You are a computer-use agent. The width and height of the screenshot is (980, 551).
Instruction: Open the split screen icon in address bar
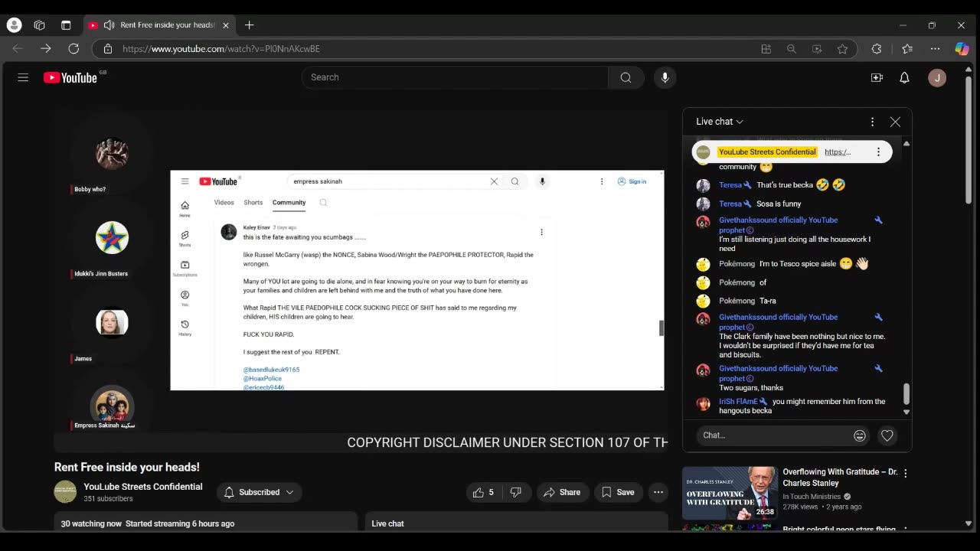[766, 49]
